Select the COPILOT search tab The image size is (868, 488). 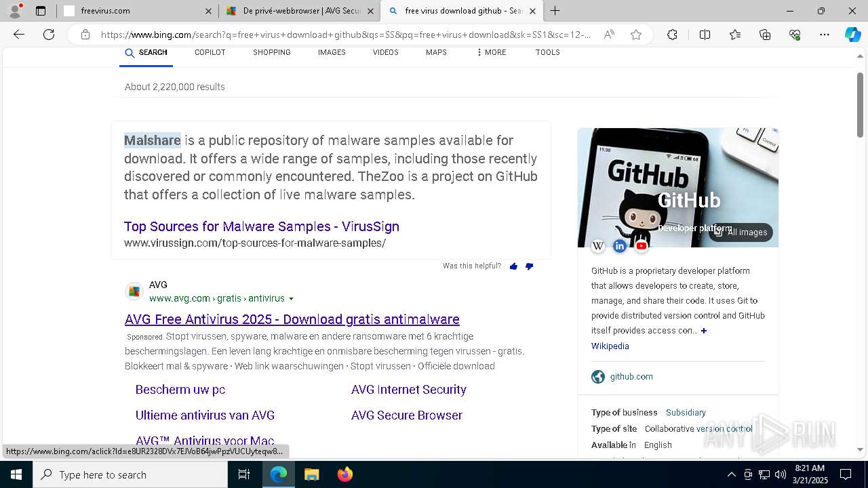(210, 52)
